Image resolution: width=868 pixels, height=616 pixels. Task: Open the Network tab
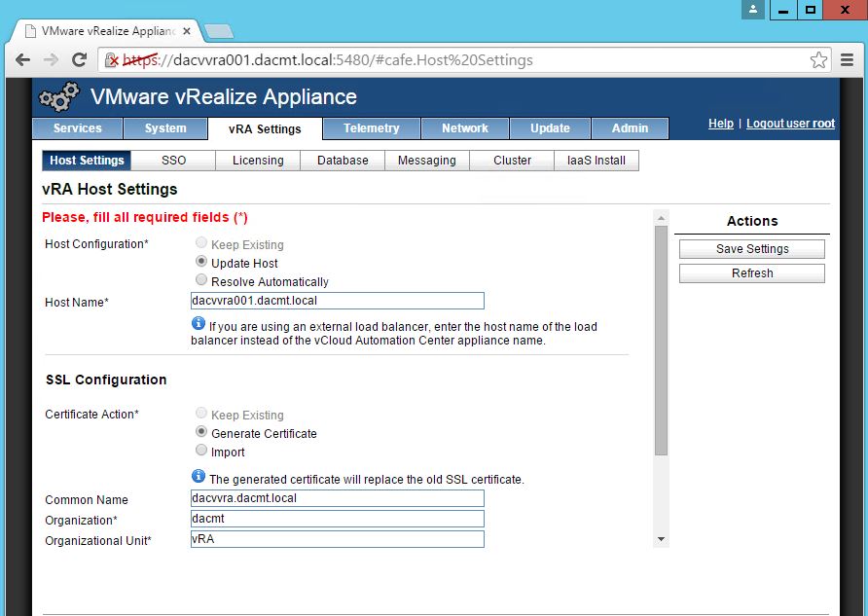tap(465, 128)
